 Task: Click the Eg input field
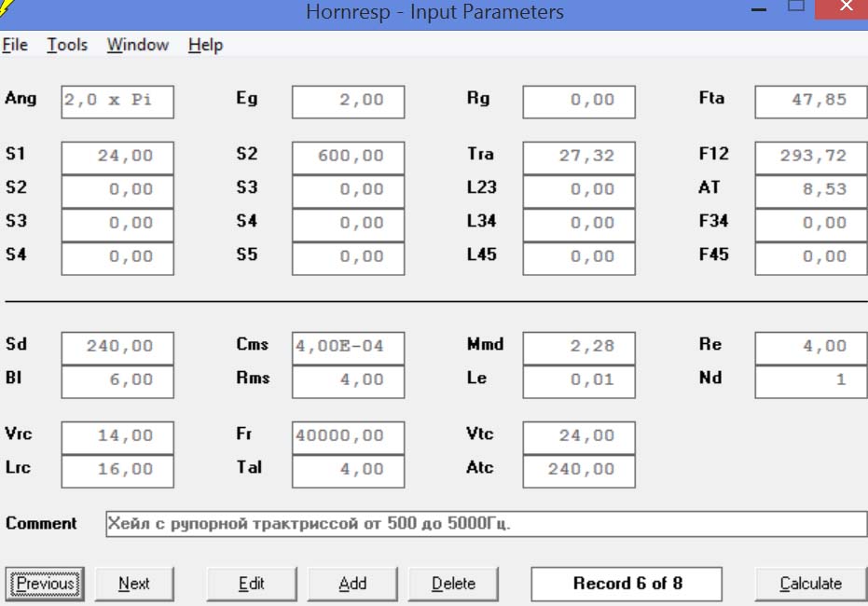click(348, 102)
